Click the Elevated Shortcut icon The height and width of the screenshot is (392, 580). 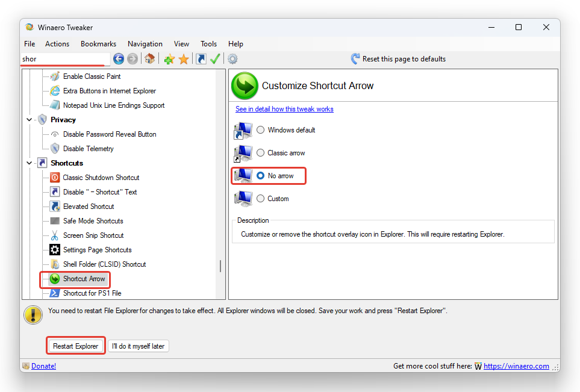(55, 207)
